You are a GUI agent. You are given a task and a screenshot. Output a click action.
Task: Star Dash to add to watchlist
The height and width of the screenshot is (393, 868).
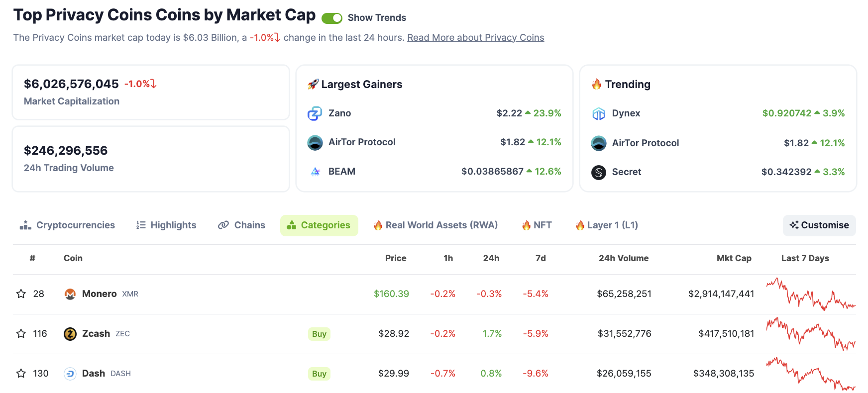[x=21, y=374]
